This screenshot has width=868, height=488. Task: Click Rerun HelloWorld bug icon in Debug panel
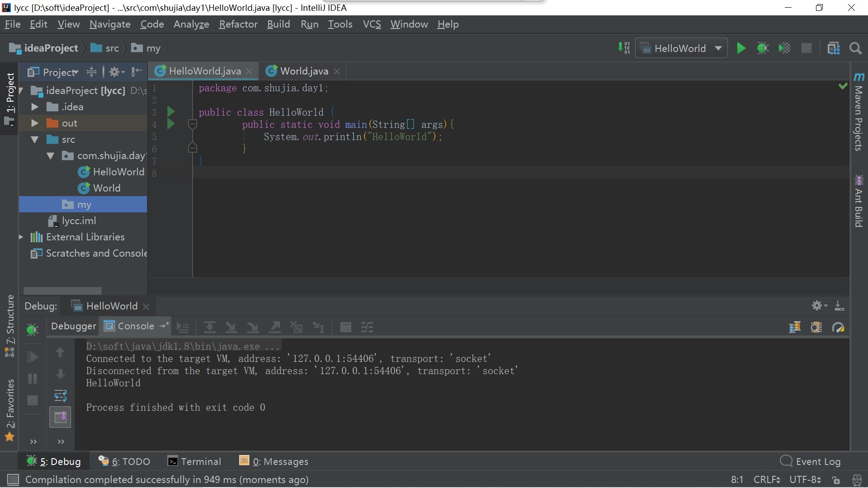[32, 329]
